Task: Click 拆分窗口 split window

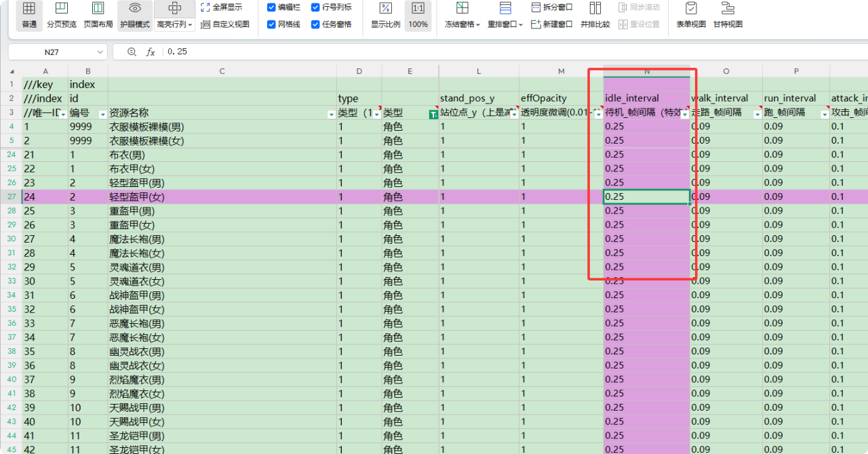Action: (x=552, y=7)
